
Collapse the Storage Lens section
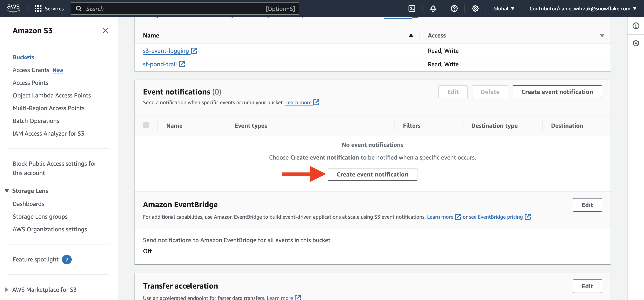pyautogui.click(x=7, y=190)
